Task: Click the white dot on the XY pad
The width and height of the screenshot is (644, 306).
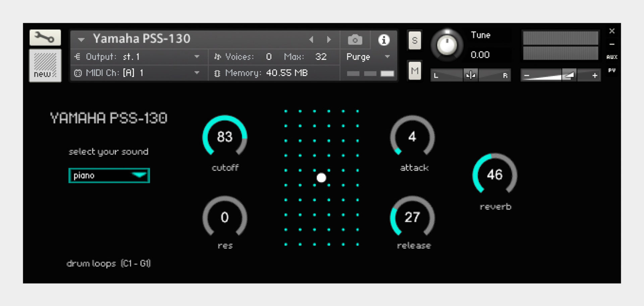Action: (x=321, y=178)
